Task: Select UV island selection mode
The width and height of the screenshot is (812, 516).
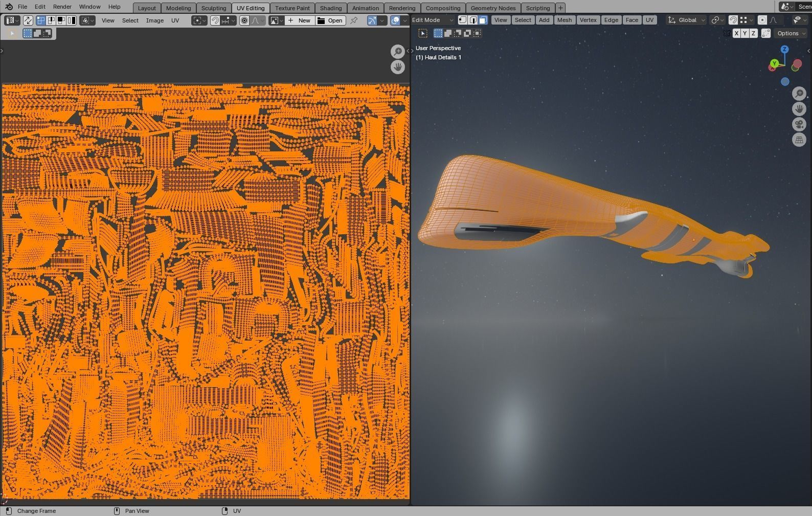Action: coord(71,20)
